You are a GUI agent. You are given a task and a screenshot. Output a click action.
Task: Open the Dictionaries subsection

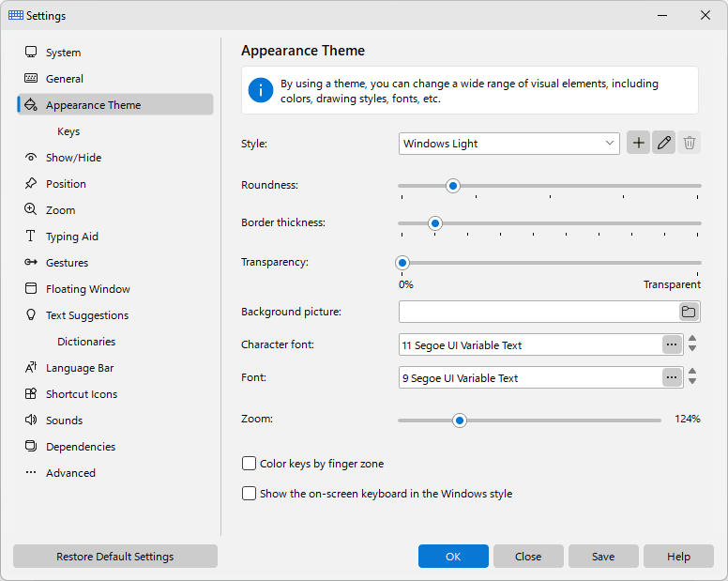coord(115,342)
